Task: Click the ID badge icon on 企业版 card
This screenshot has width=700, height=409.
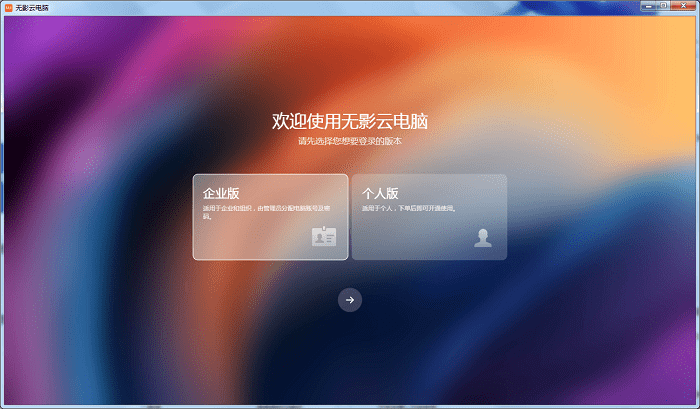Action: (x=324, y=236)
